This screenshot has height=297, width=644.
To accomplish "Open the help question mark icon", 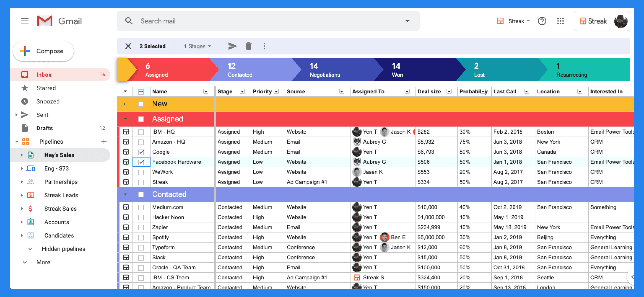I will click(542, 21).
